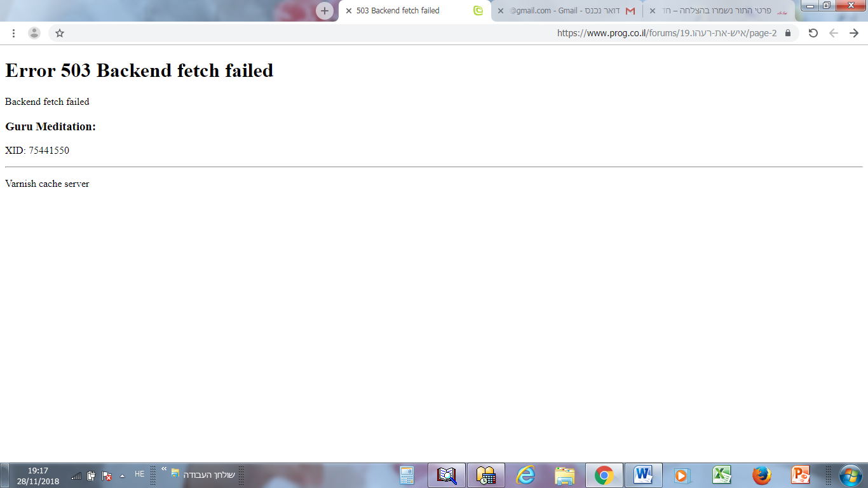868x488 pixels.
Task: Open the folder (File Explorer) taskbar icon
Action: (x=565, y=475)
